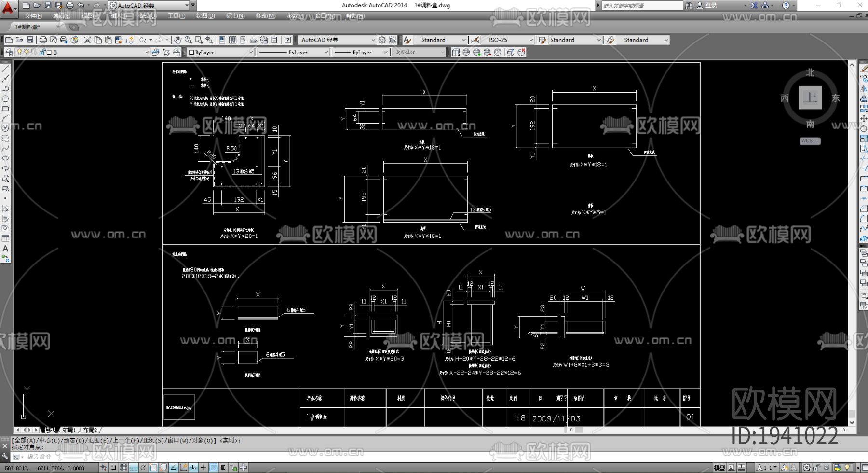Click the Cut scissors icon
Viewport: 868px width, 473px height.
click(87, 40)
